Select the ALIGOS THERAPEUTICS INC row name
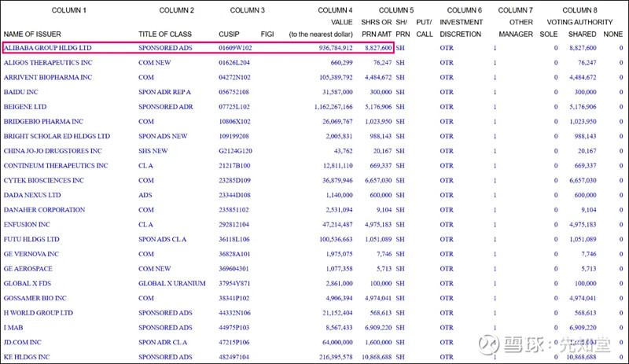629x364 pixels. pyautogui.click(x=48, y=63)
